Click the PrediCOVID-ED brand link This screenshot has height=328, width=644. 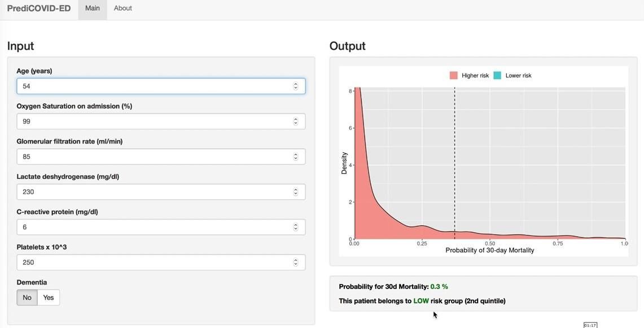pos(39,8)
